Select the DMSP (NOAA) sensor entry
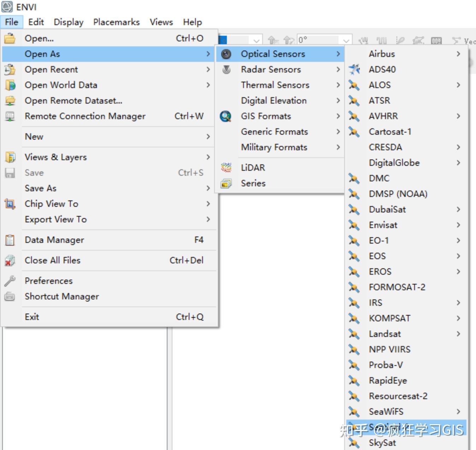 click(407, 194)
